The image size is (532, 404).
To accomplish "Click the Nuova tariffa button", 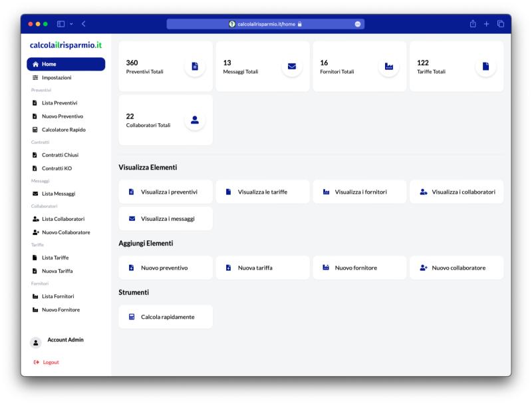I will point(263,268).
